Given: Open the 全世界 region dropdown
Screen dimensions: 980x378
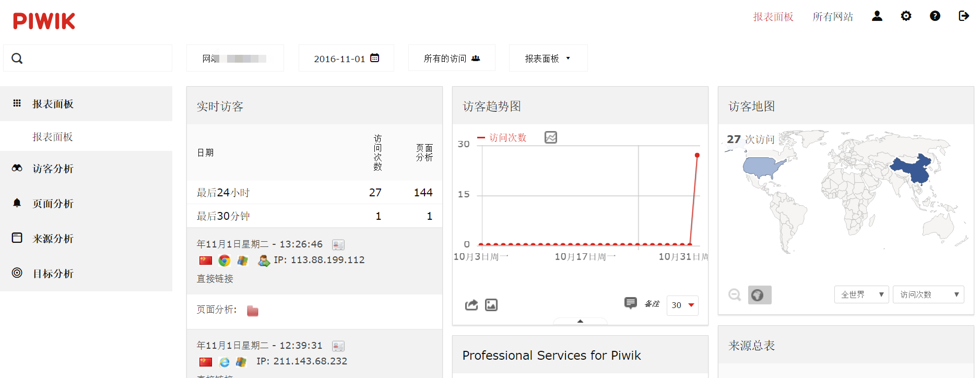Looking at the screenshot, I should pos(861,294).
